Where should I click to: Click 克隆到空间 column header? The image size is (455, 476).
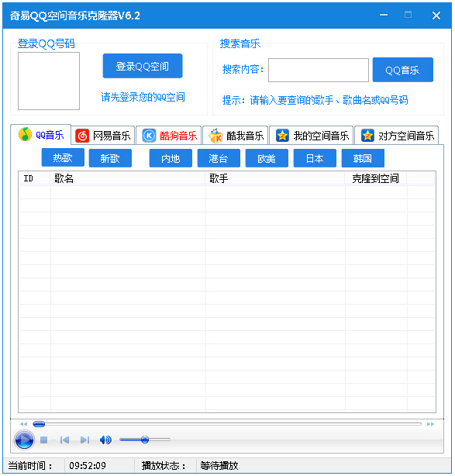376,178
